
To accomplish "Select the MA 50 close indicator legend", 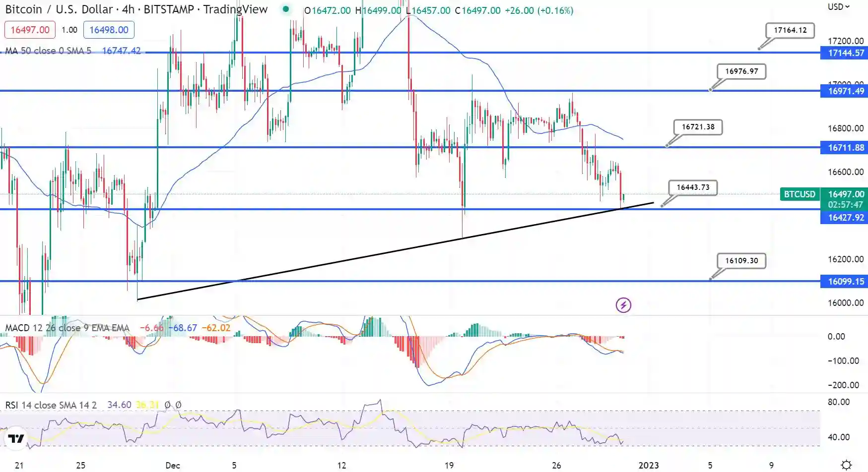I will tap(48, 51).
